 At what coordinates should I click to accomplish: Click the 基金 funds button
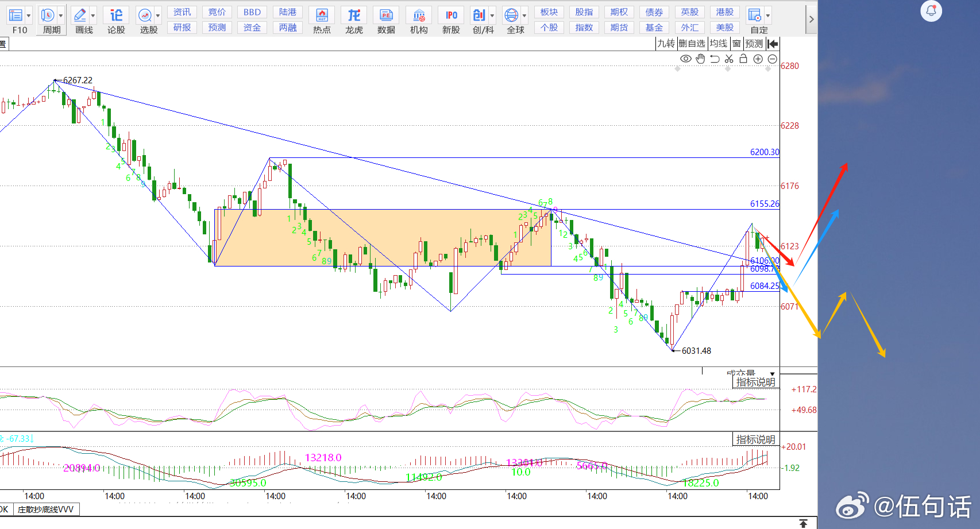(654, 28)
